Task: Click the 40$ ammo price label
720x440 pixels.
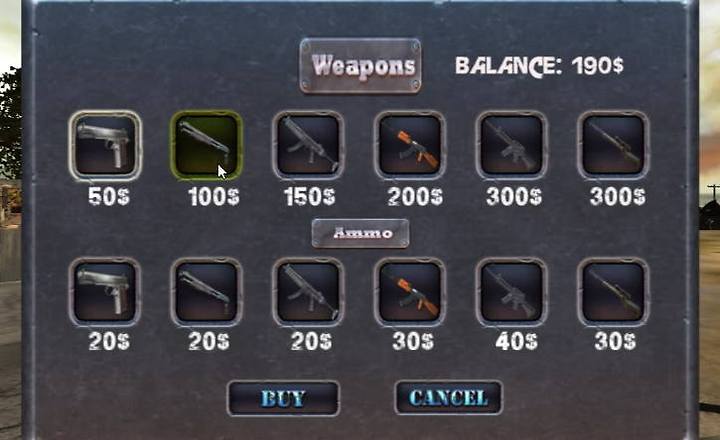Action: point(516,342)
